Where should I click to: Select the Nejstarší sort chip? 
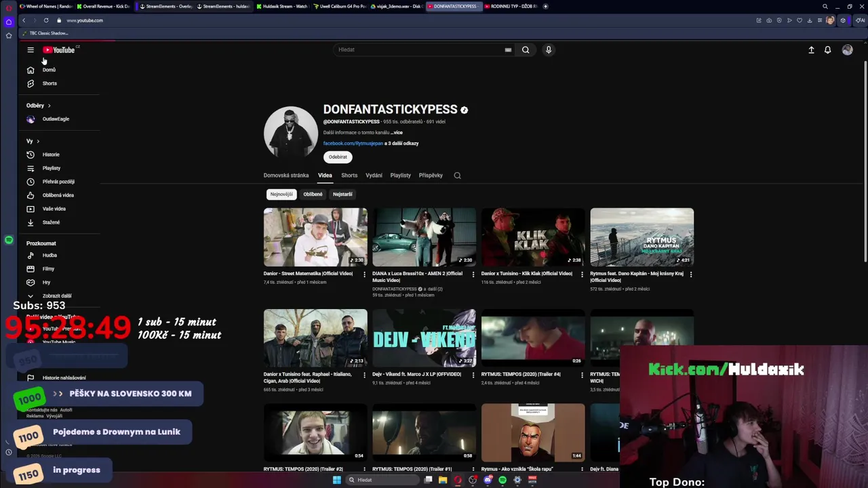tap(342, 195)
